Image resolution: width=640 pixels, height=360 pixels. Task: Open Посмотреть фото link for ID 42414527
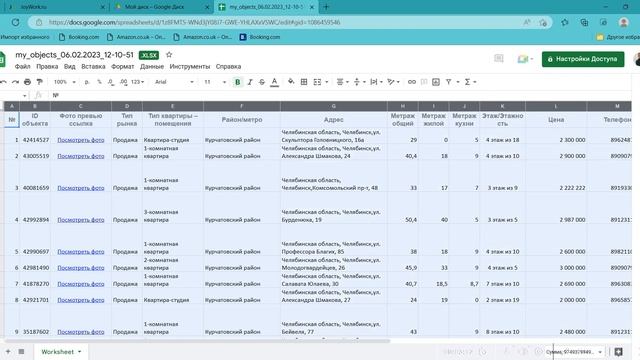pyautogui.click(x=81, y=140)
